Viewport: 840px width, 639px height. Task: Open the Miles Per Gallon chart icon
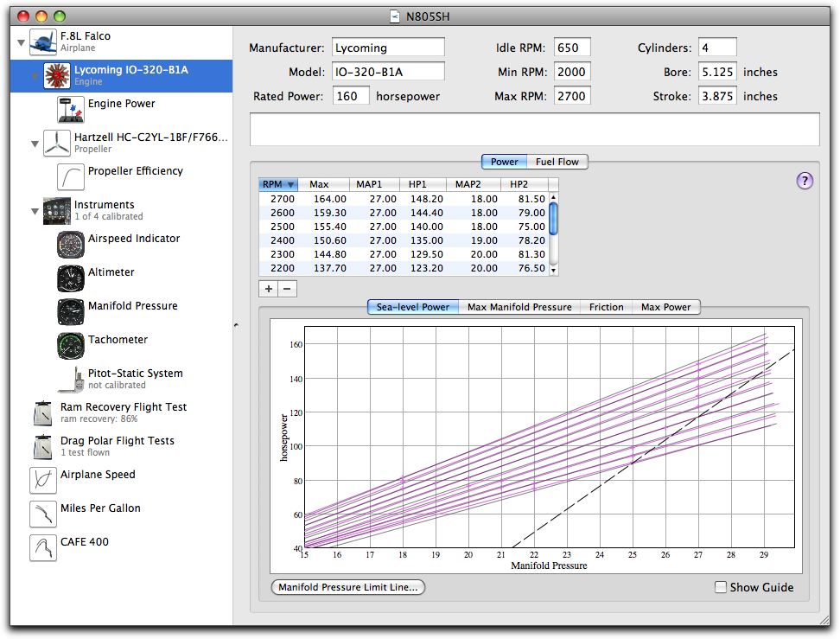(43, 514)
